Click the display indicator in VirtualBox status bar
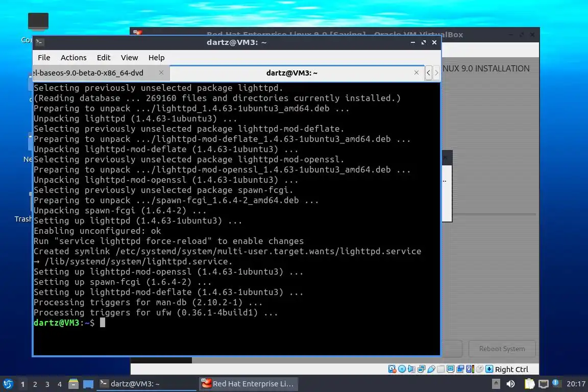The width and height of the screenshot is (588, 392). 450,369
